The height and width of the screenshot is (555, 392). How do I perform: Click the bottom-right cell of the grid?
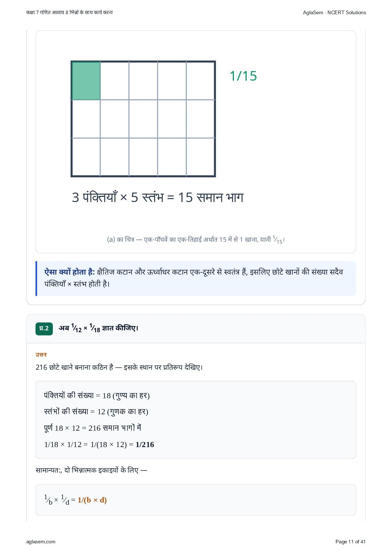200,157
